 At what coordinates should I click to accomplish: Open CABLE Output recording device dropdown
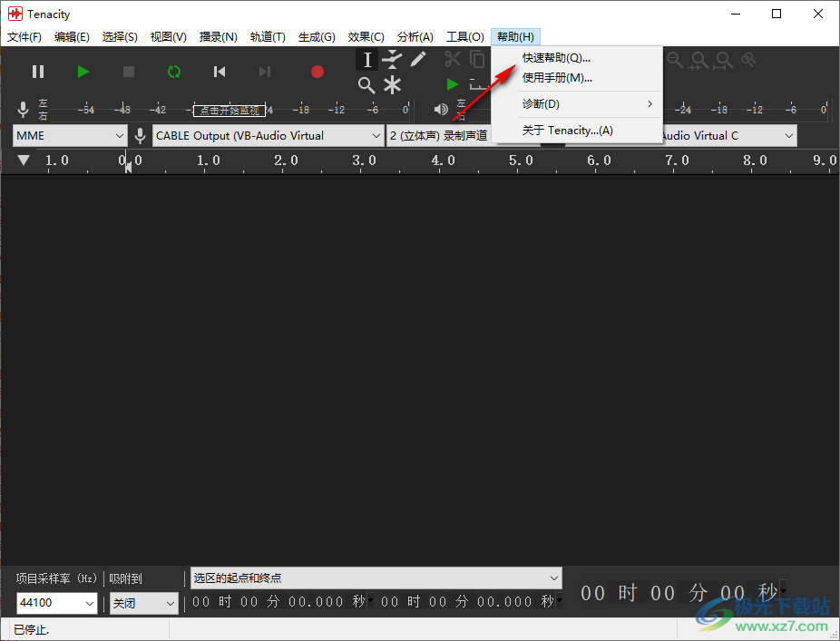point(269,136)
